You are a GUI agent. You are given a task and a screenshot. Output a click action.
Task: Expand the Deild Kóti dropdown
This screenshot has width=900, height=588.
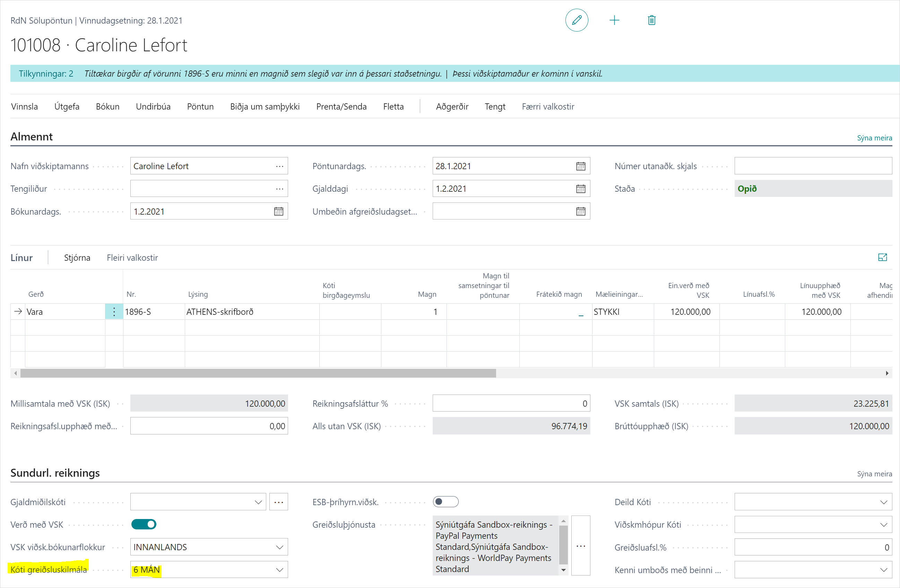tap(883, 502)
